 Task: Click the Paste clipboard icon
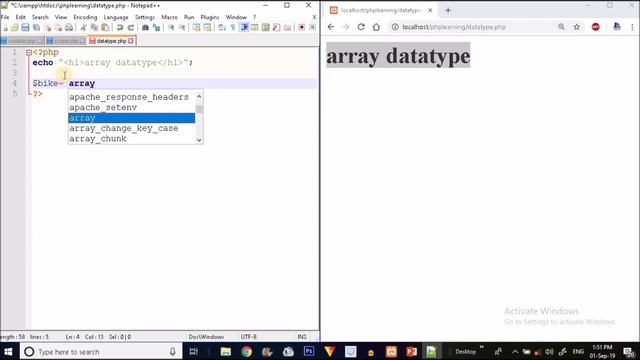[105, 28]
